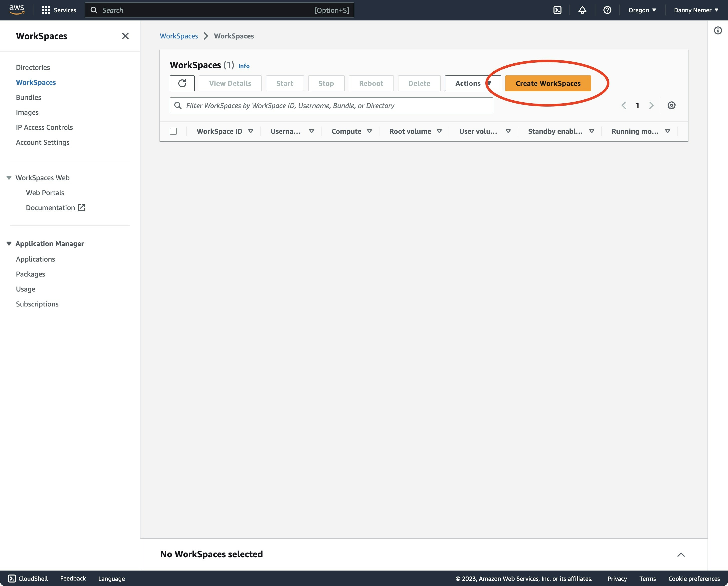Screen dimensions: 728x586
Task: Go to next page arrow
Action: pos(651,105)
